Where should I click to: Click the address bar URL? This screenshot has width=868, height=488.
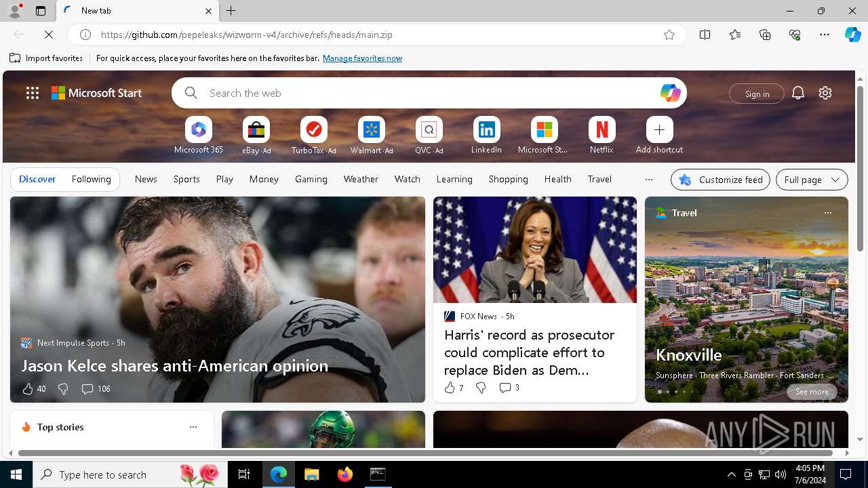(247, 35)
